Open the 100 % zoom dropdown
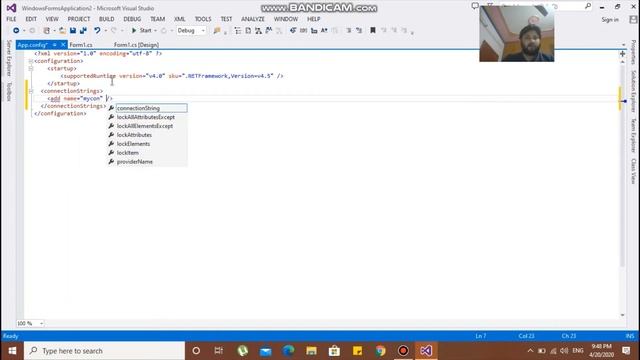Image resolution: width=640 pixels, height=360 pixels. pos(30,323)
